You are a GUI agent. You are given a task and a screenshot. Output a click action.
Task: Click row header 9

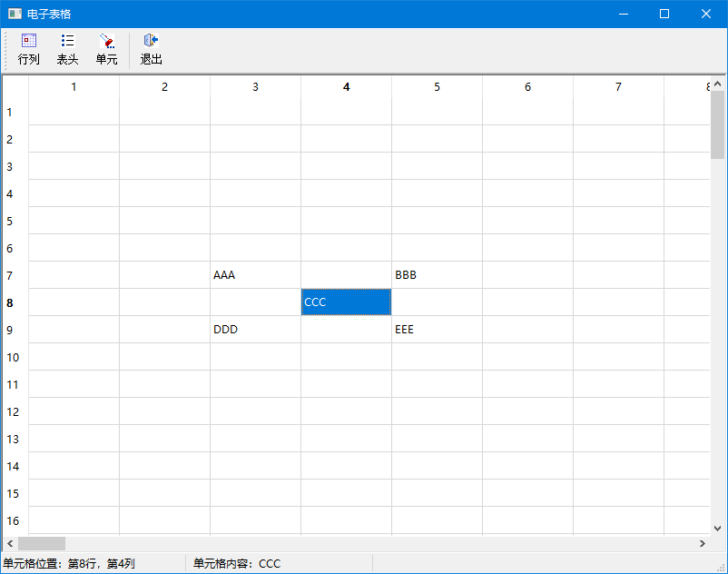coord(15,330)
